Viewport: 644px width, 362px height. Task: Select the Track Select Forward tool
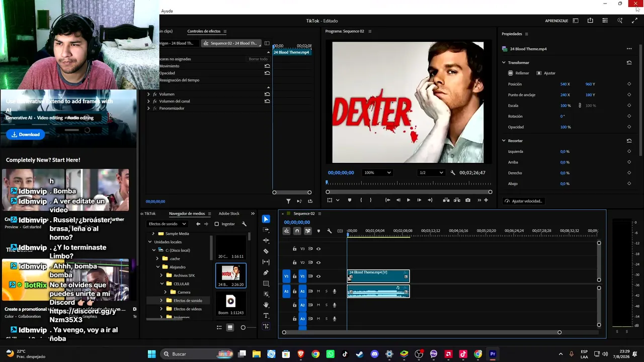coord(266,230)
